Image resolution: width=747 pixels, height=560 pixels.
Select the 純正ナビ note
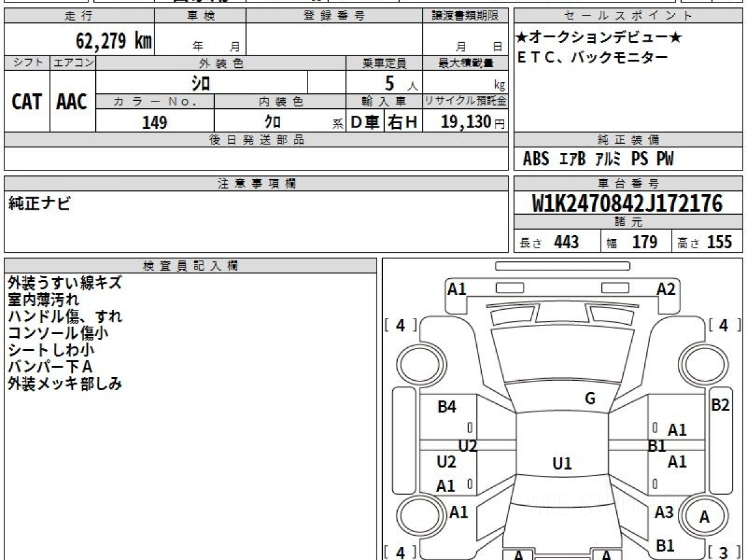coord(40,203)
